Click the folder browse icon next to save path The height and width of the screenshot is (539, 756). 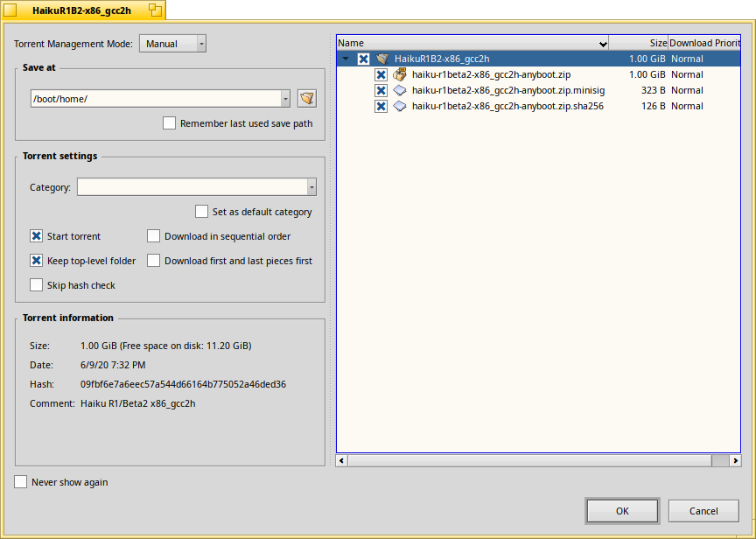(307, 98)
